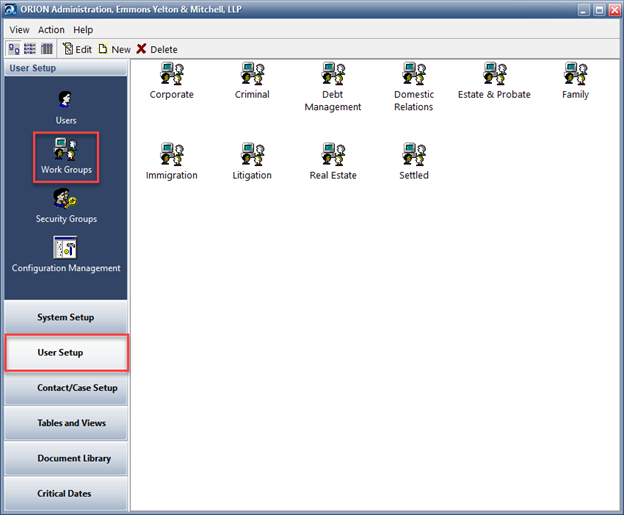Open the Contact/Case Setup panel

(x=66, y=388)
